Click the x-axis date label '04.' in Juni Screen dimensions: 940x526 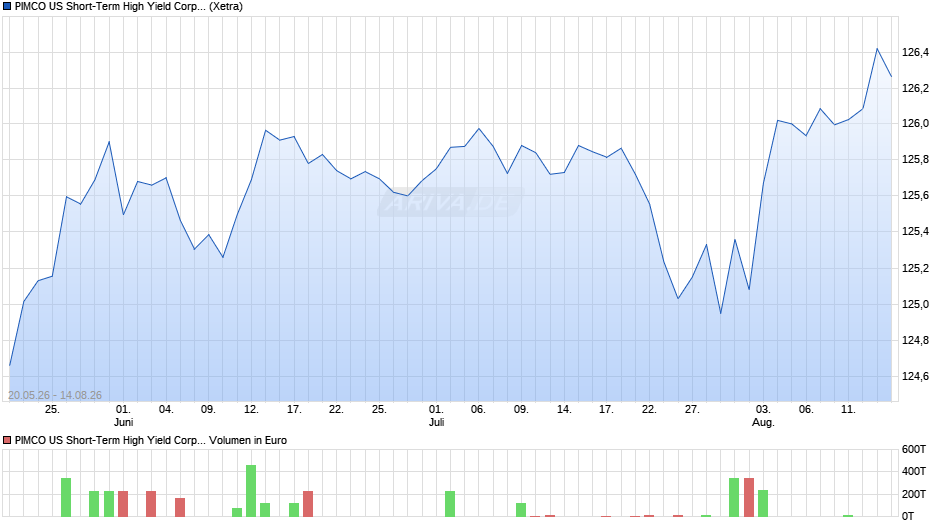pyautogui.click(x=166, y=410)
